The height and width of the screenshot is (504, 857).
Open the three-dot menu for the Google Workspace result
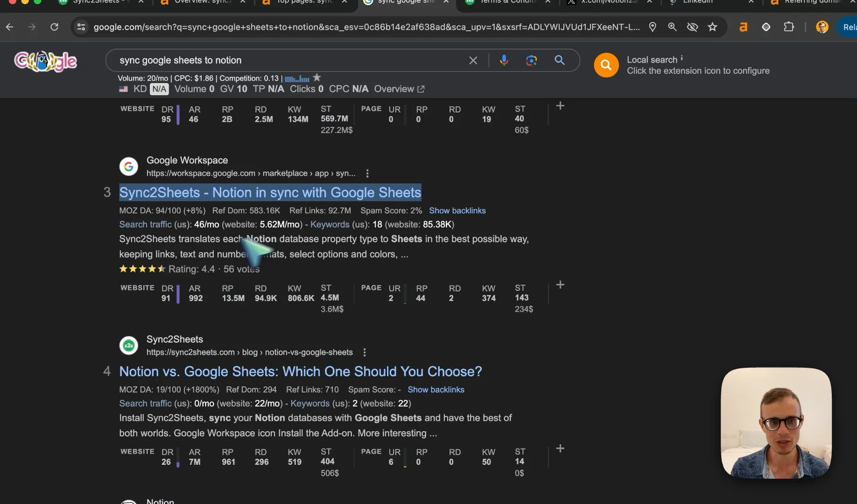tap(367, 173)
